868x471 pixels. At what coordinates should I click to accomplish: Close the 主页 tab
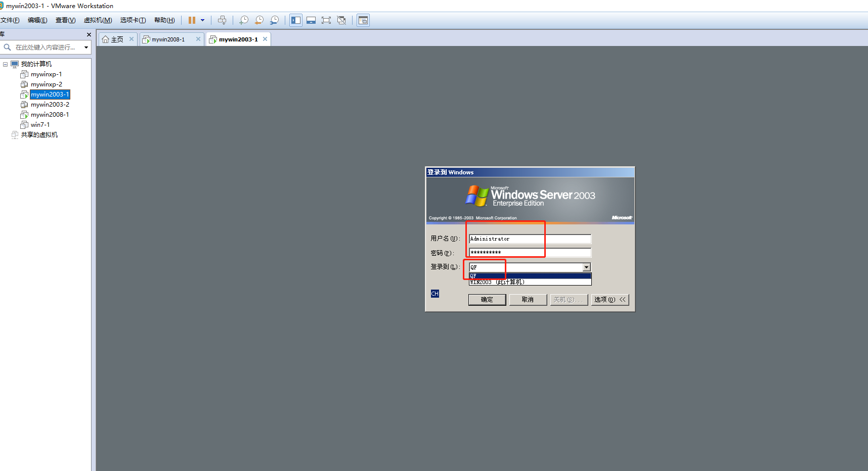pyautogui.click(x=132, y=39)
